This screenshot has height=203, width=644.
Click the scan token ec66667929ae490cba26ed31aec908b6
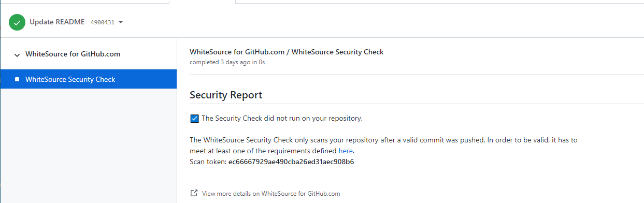[291, 162]
